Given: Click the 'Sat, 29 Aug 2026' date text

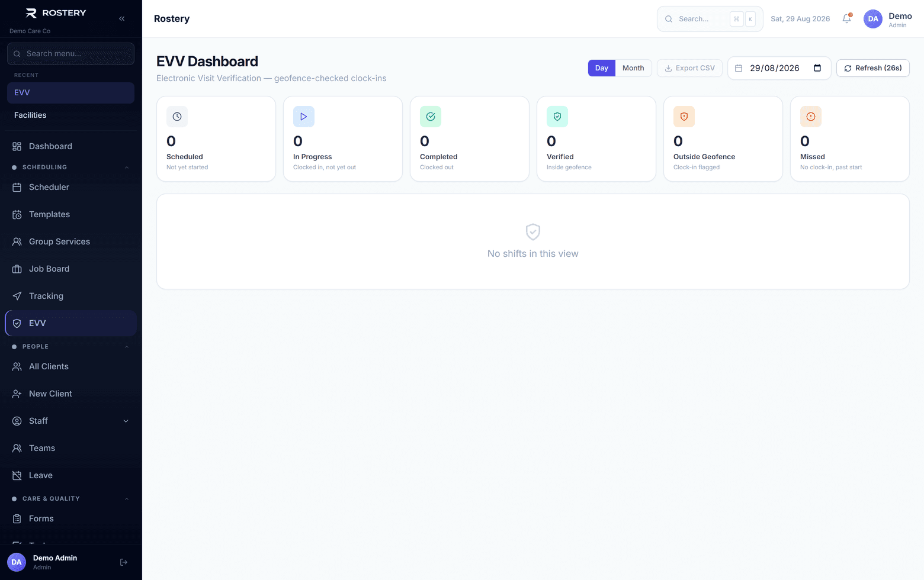Looking at the screenshot, I should click(x=800, y=19).
